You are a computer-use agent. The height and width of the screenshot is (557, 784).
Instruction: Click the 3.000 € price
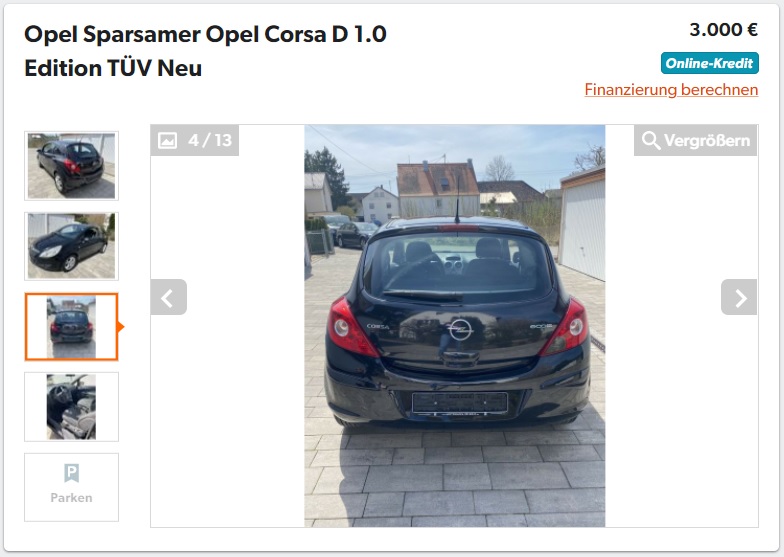(x=724, y=30)
